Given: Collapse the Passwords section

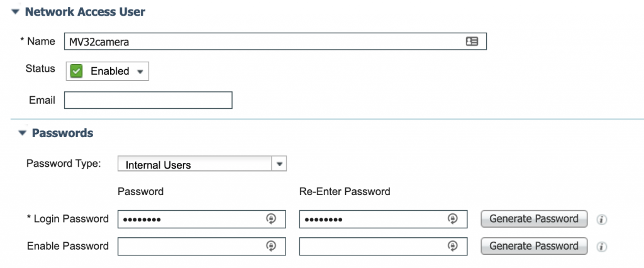Looking at the screenshot, I should coord(23,133).
